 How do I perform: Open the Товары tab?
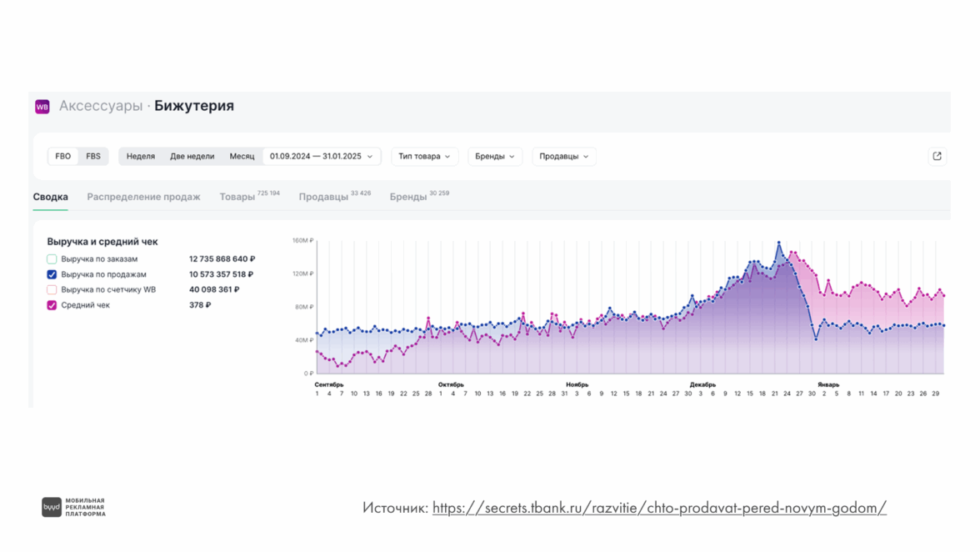coord(237,197)
